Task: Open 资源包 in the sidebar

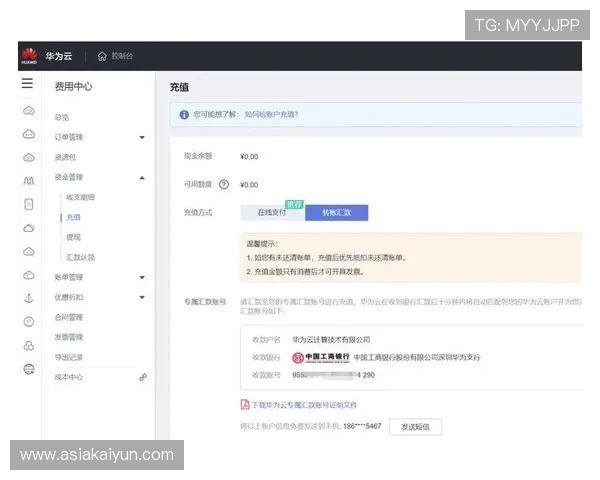Action: pos(65,157)
